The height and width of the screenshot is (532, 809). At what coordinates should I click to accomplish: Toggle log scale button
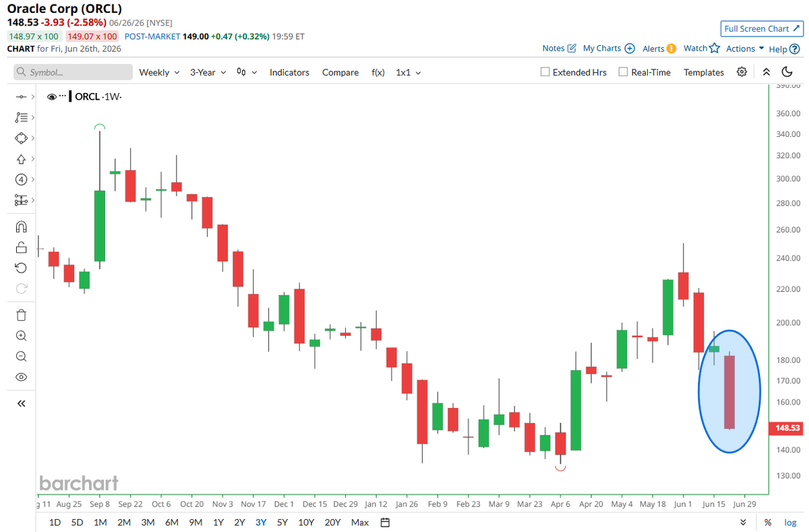(x=790, y=522)
